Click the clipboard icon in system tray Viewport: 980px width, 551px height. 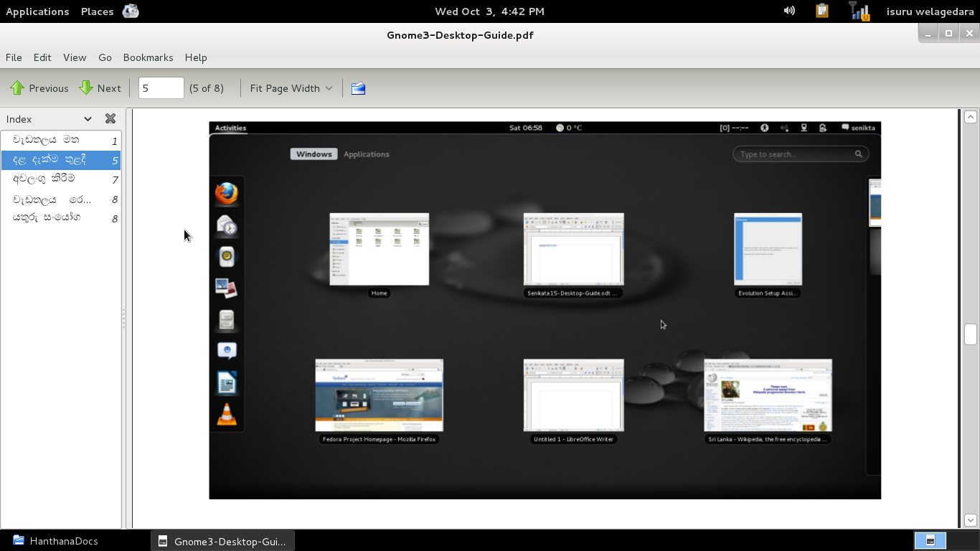822,11
